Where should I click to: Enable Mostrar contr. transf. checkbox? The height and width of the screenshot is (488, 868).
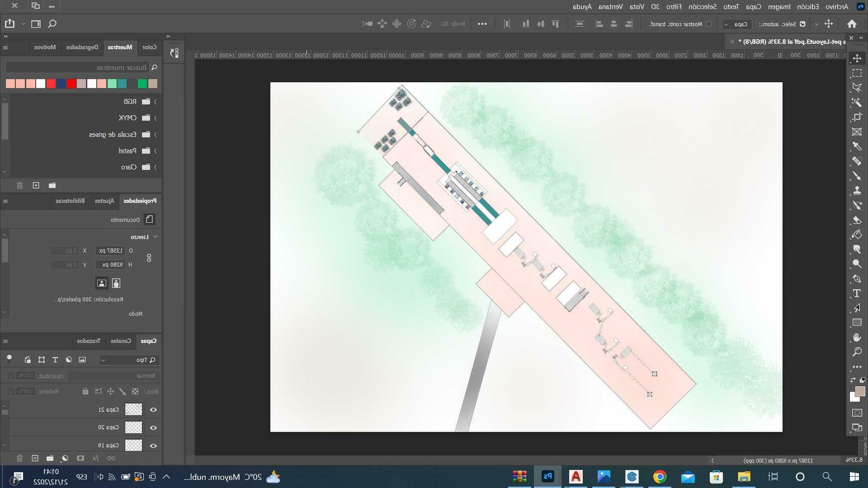tap(708, 24)
